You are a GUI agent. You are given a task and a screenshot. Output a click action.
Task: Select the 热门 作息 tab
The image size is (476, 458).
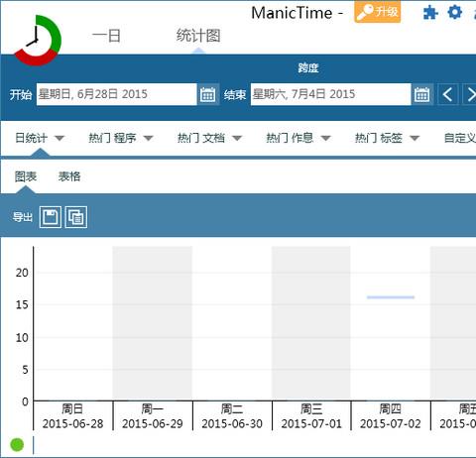(291, 138)
